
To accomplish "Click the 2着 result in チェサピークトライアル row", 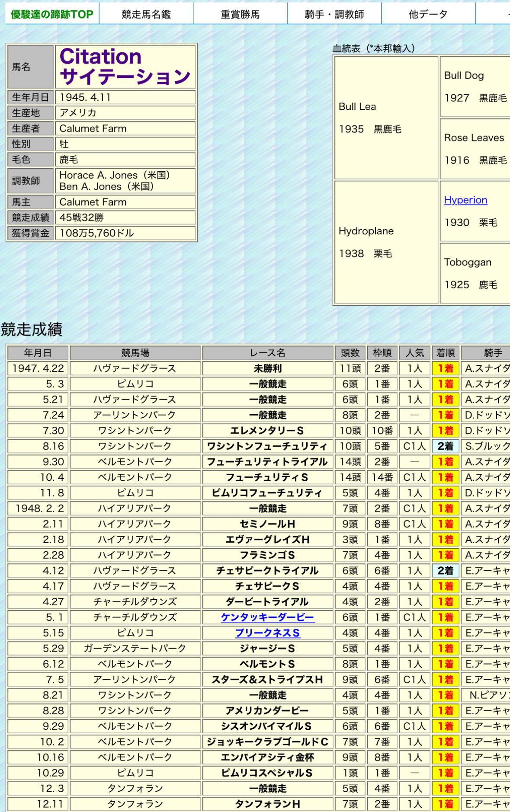I will [x=446, y=571].
